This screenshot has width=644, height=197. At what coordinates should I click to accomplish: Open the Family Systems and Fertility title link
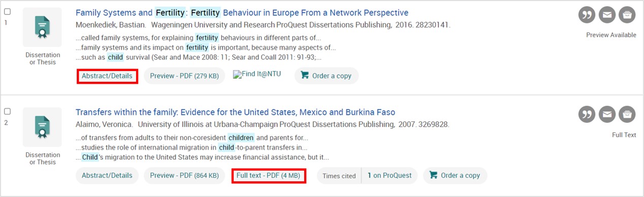click(x=242, y=13)
